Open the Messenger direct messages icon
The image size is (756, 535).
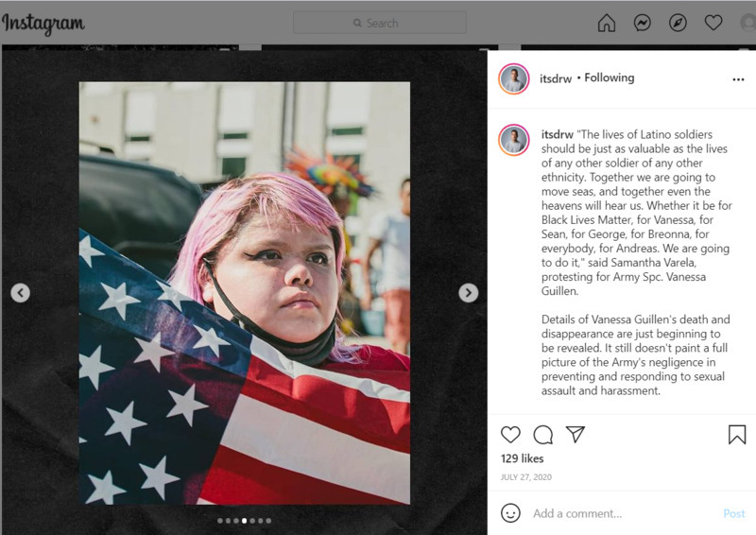coord(643,23)
